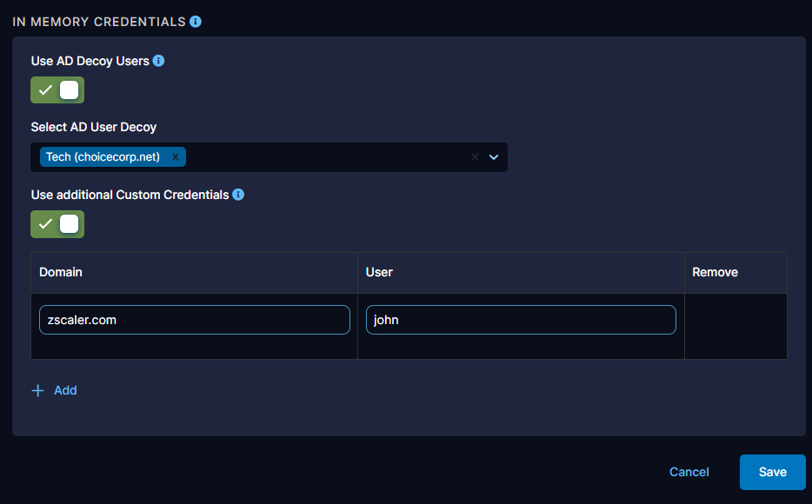Click the Domain field containing zscaler.com
Screen dimensions: 812x504
(x=195, y=320)
